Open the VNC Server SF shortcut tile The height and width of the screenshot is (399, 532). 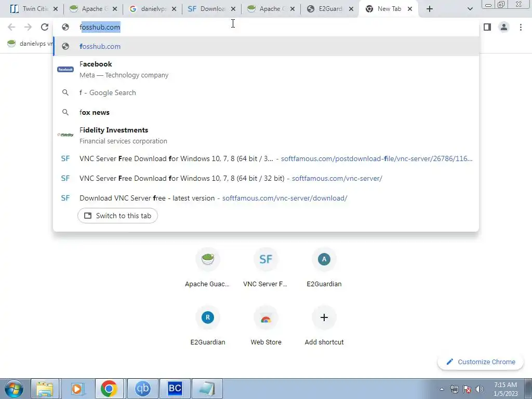pyautogui.click(x=265, y=269)
